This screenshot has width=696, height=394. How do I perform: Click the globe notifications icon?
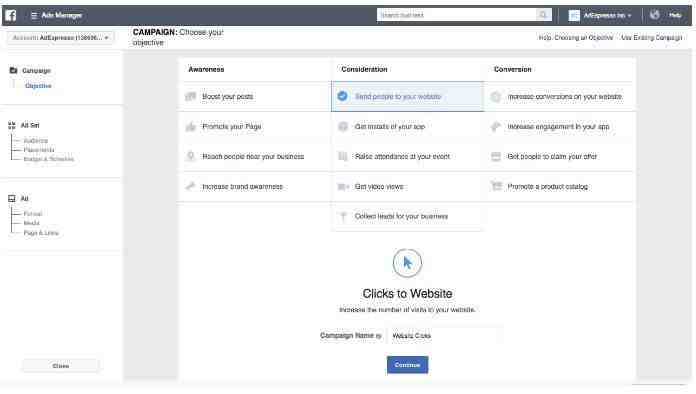[655, 15]
